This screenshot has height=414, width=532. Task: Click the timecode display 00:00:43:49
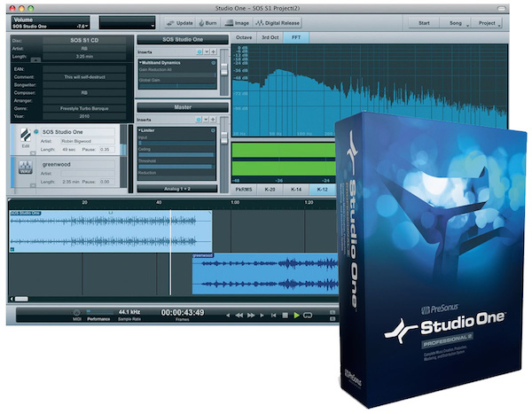click(183, 313)
